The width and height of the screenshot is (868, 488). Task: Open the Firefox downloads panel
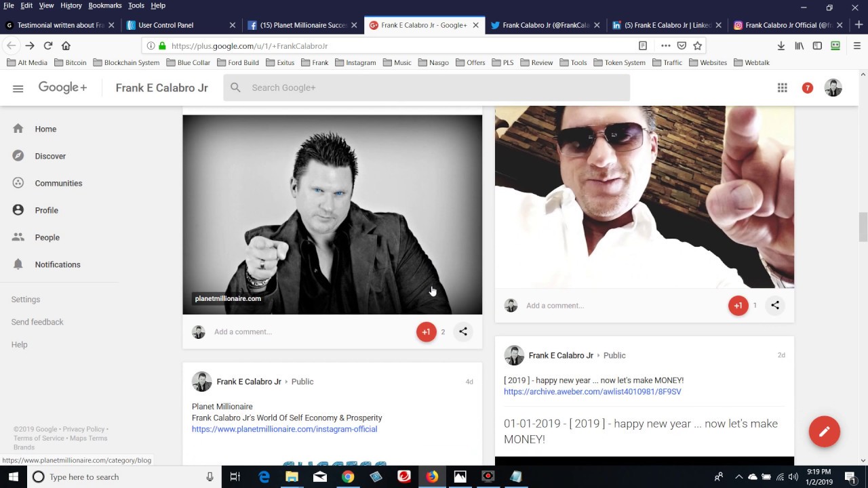[x=781, y=45]
